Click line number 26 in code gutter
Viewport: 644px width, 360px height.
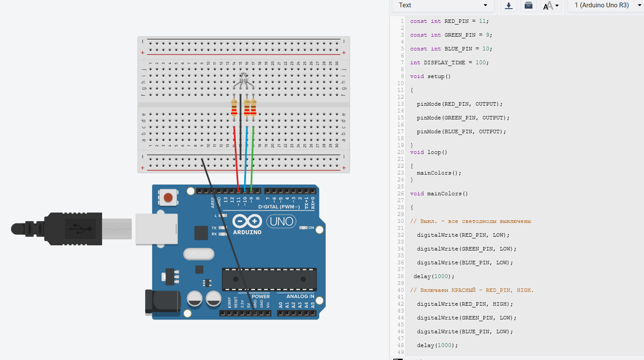pyautogui.click(x=401, y=194)
